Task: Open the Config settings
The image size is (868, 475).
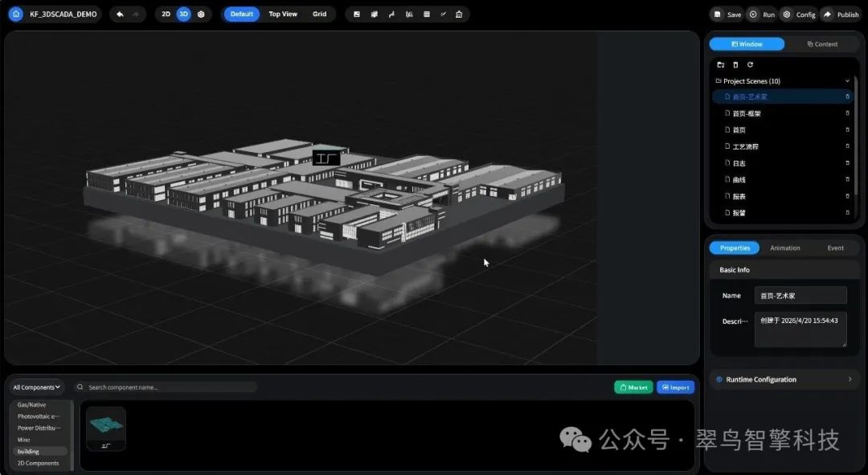Action: tap(799, 14)
